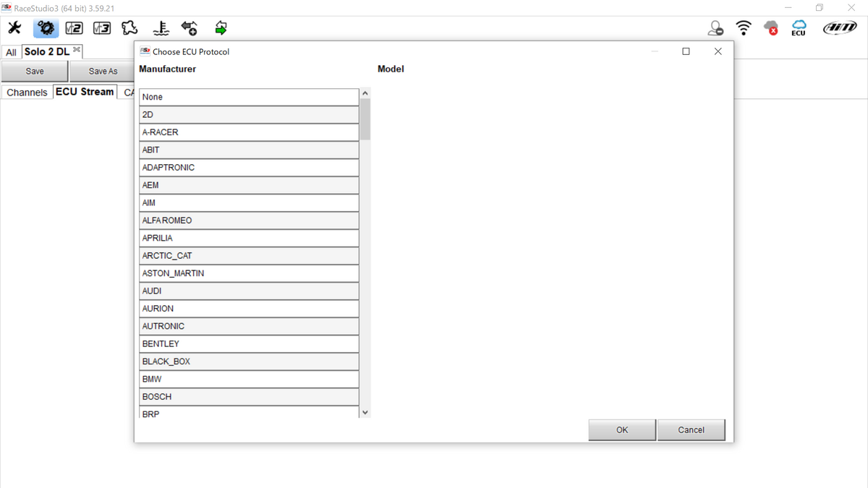Select AIM manufacturer

tap(249, 203)
